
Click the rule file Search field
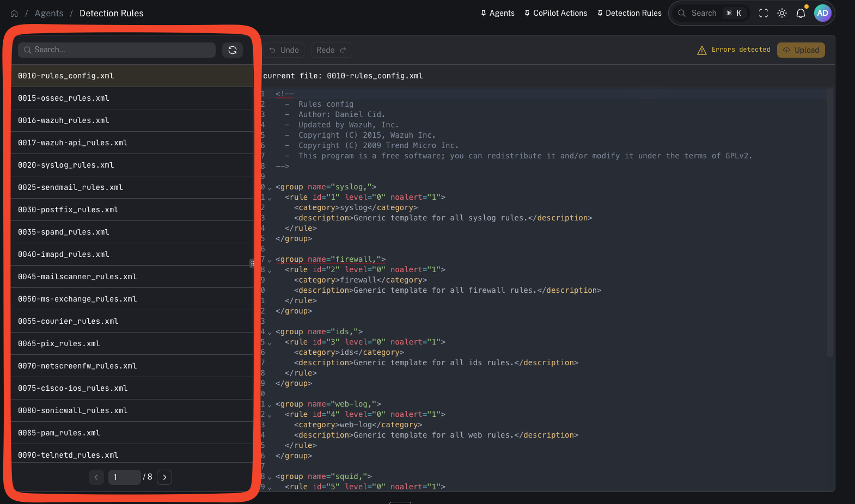(117, 50)
